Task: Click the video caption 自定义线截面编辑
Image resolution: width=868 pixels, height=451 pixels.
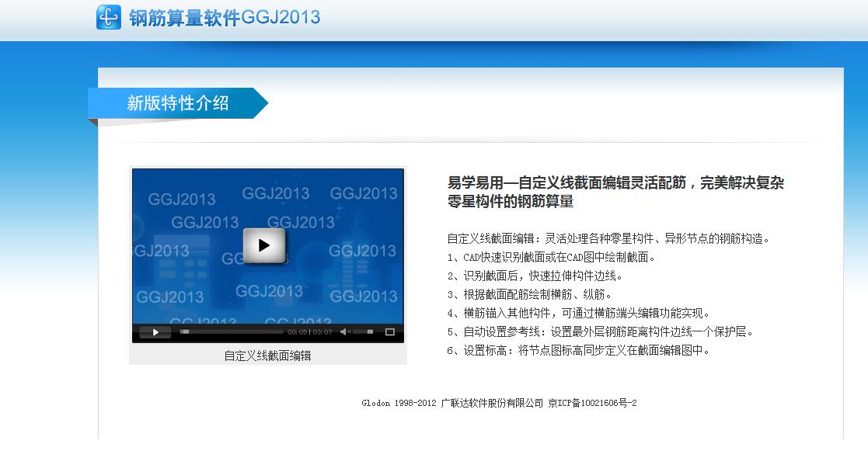Action: [x=267, y=356]
